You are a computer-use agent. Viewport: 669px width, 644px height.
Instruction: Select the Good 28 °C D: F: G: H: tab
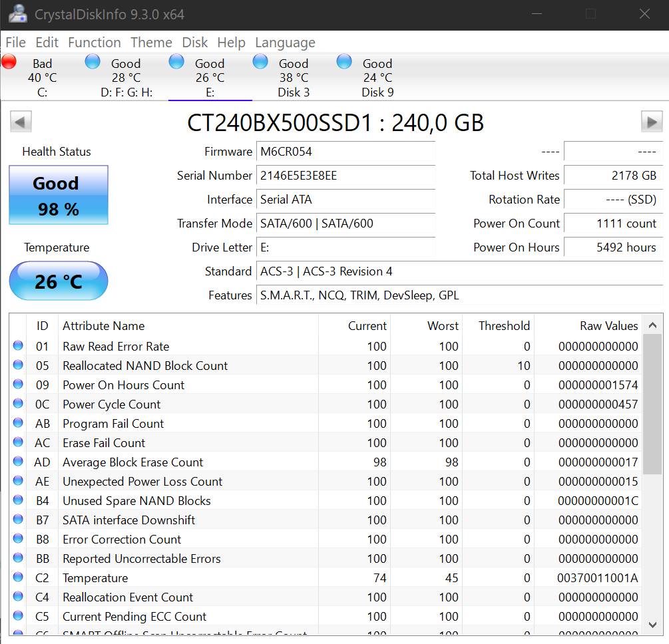[x=126, y=78]
